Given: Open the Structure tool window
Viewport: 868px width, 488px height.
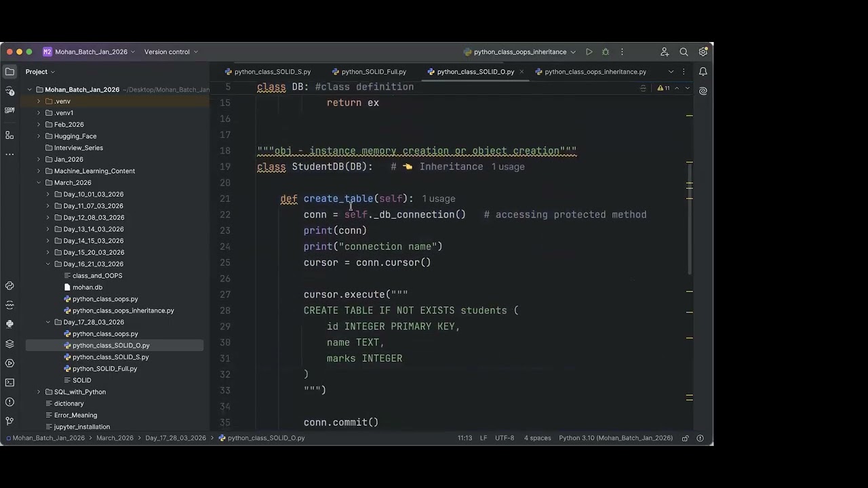Looking at the screenshot, I should click(x=9, y=136).
